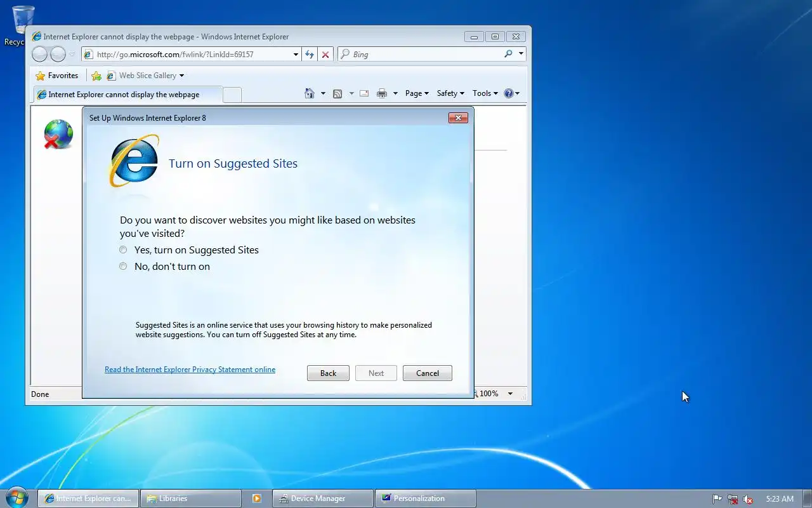Switch to Personalization taskbar button

point(426,498)
